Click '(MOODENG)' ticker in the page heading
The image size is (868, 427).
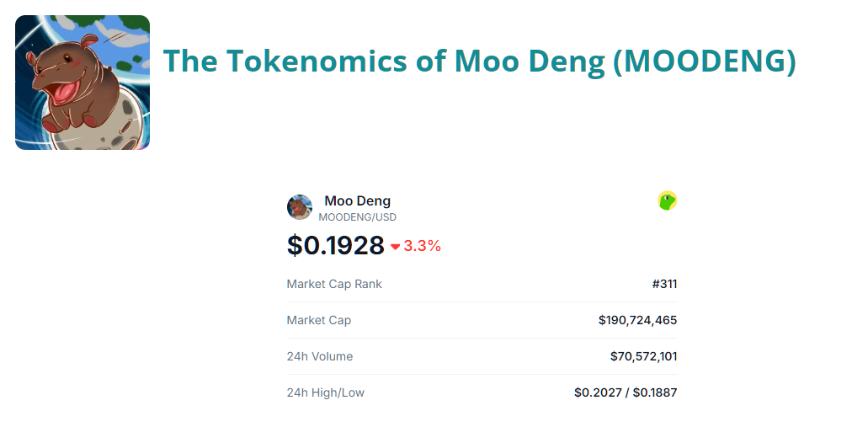click(x=704, y=61)
